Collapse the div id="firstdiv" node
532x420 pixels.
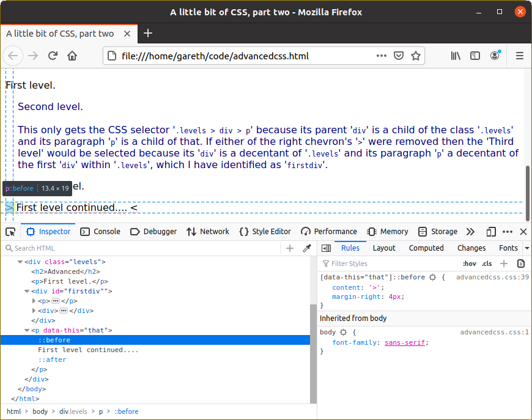tap(27, 292)
